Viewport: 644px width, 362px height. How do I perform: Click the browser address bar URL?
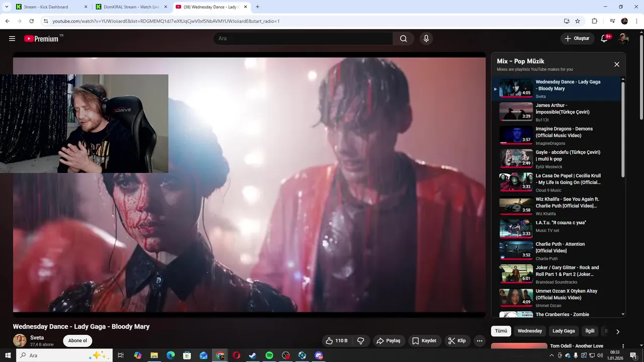click(166, 21)
